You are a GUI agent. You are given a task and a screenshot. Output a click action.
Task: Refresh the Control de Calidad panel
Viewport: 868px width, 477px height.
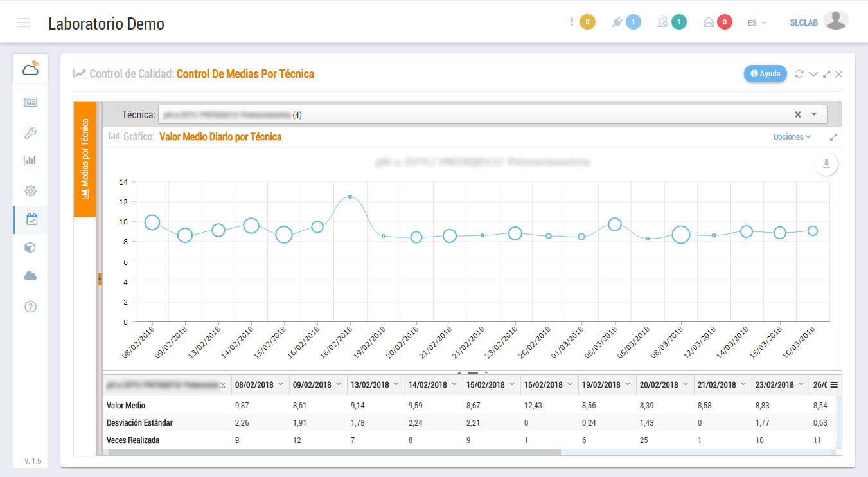799,74
